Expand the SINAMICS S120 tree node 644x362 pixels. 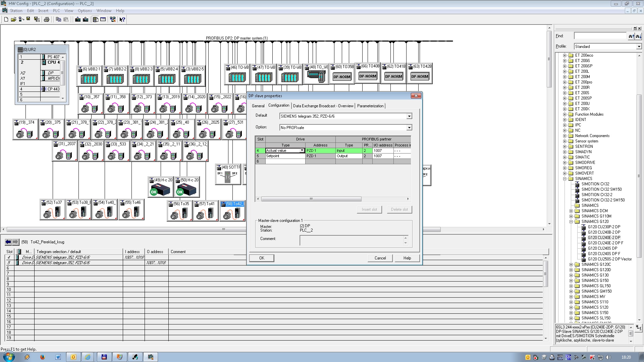point(571,307)
